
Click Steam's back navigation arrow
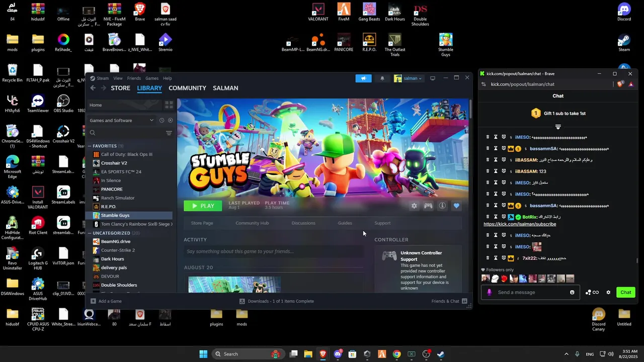coord(93,88)
